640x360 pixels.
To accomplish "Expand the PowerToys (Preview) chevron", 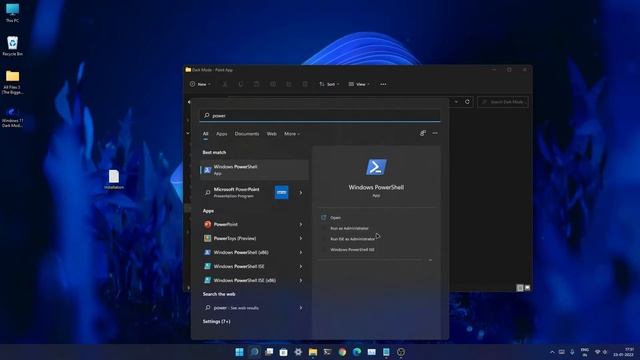I will coord(301,238).
